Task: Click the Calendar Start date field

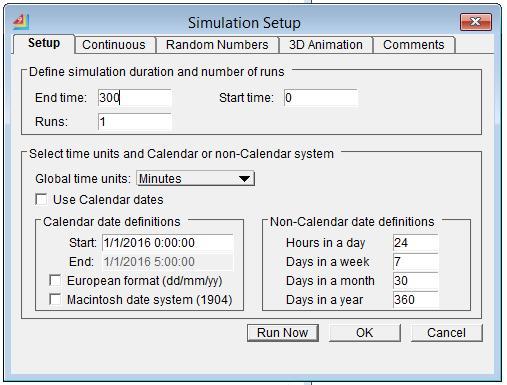Action: pos(168,243)
